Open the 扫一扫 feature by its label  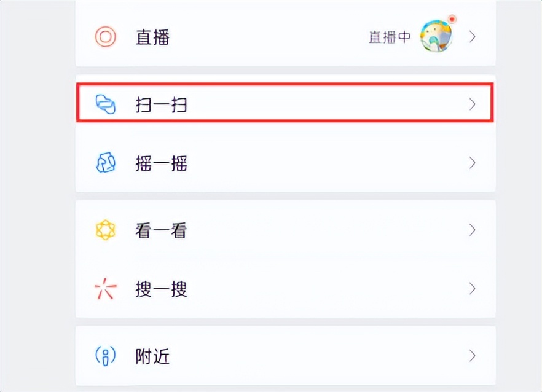pos(160,104)
